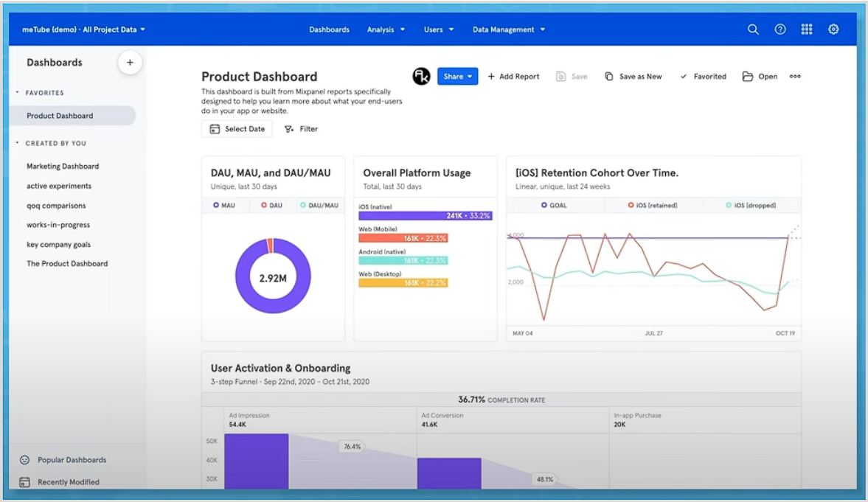Select Marketing Dashboard in the sidebar
Viewport: 868px width, 502px height.
(x=63, y=167)
